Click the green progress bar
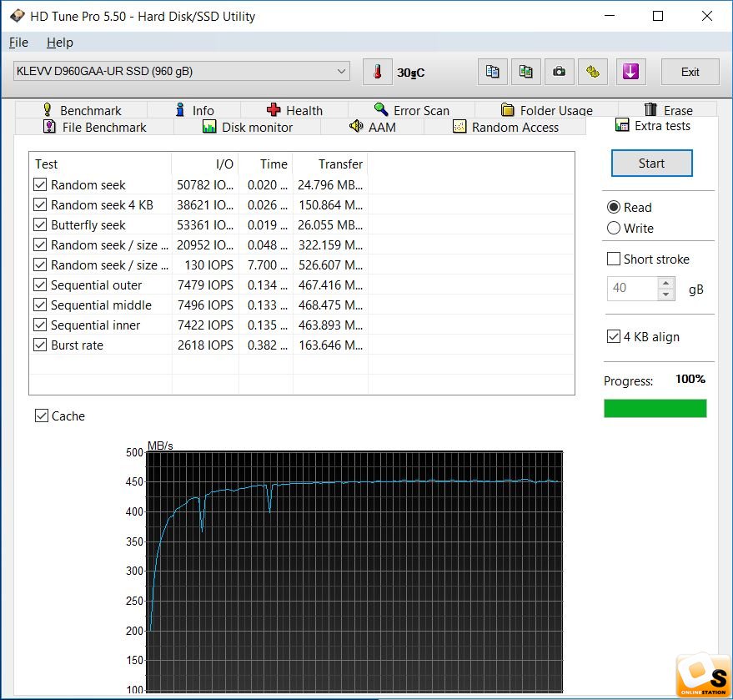The width and height of the screenshot is (733, 700). tap(655, 408)
